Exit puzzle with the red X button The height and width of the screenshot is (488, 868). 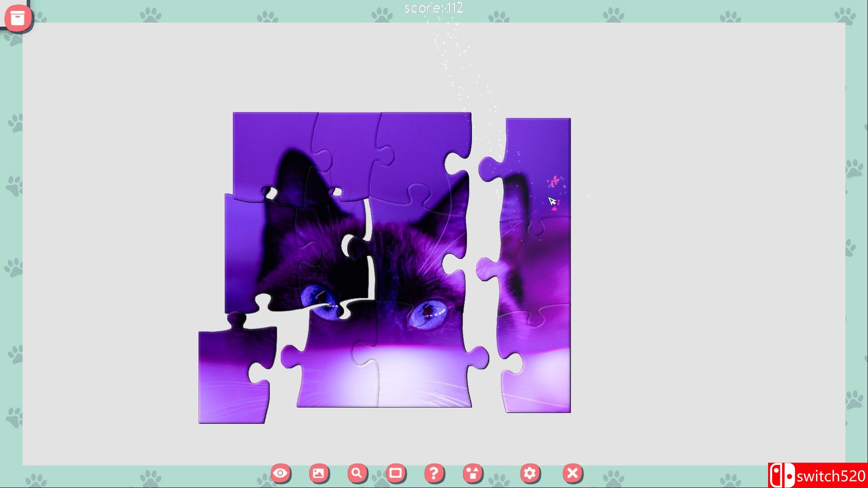coord(572,474)
